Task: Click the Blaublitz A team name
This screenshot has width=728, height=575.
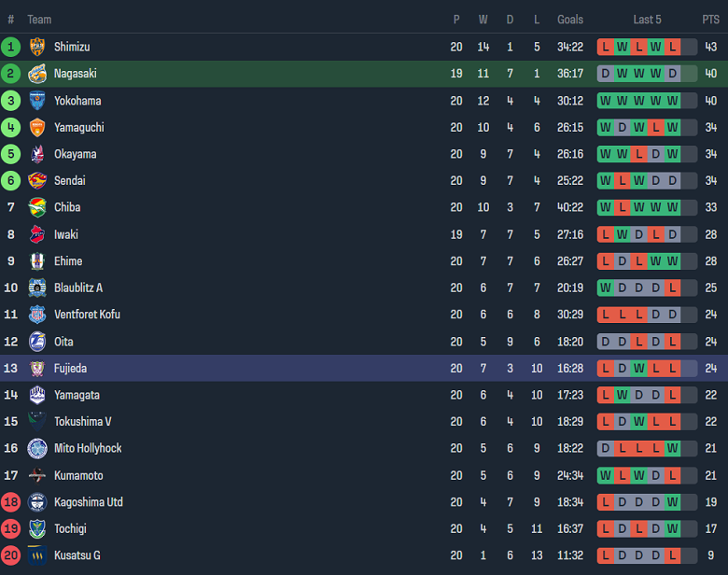Action: pos(78,287)
